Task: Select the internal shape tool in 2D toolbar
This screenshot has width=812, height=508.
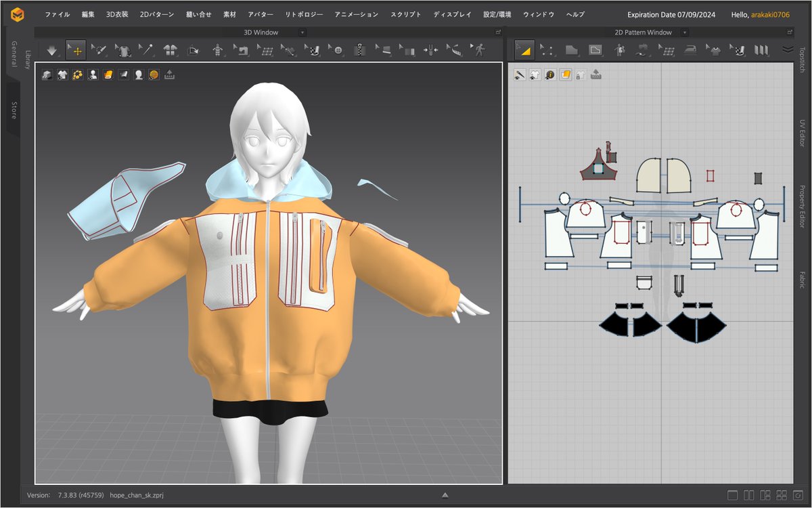Action: pyautogui.click(x=595, y=50)
